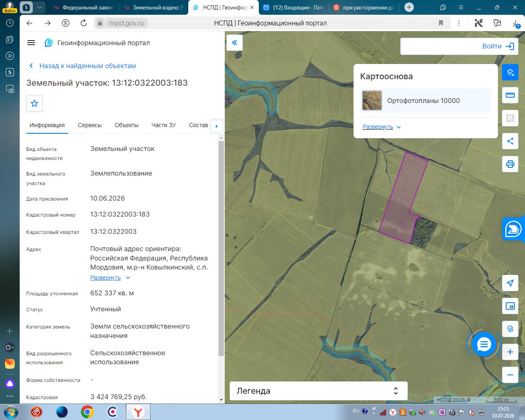
Task: Click the share map icon
Action: [510, 141]
